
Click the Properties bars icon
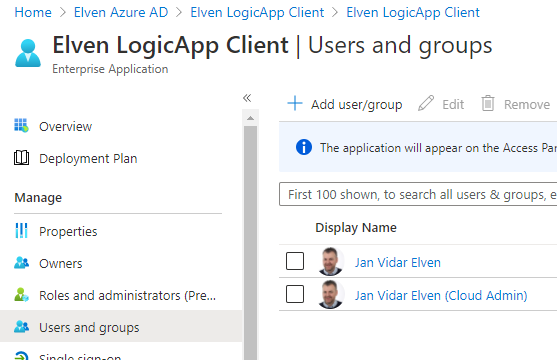(x=21, y=231)
